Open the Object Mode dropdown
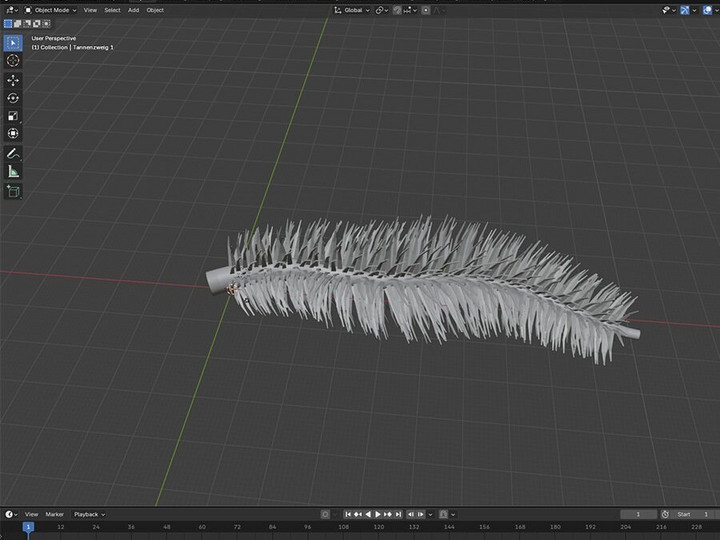Screen dimensions: 720x540 click(x=51, y=10)
